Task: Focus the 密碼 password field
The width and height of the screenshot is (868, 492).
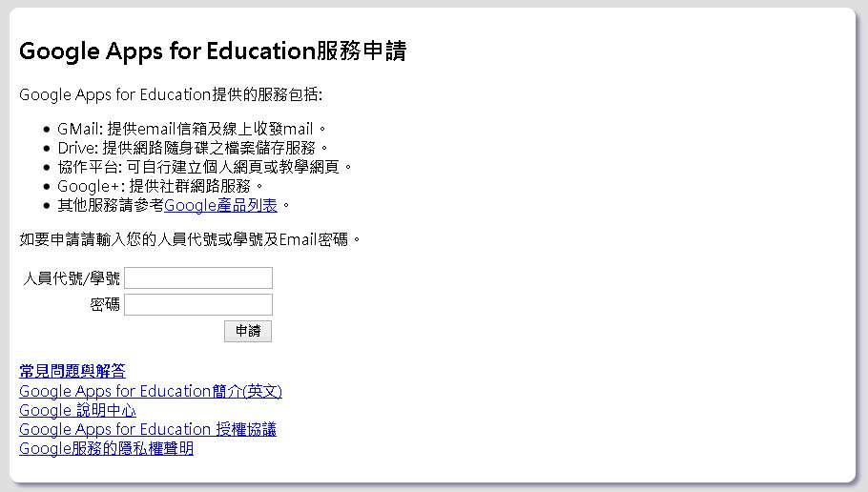Action: [x=198, y=304]
